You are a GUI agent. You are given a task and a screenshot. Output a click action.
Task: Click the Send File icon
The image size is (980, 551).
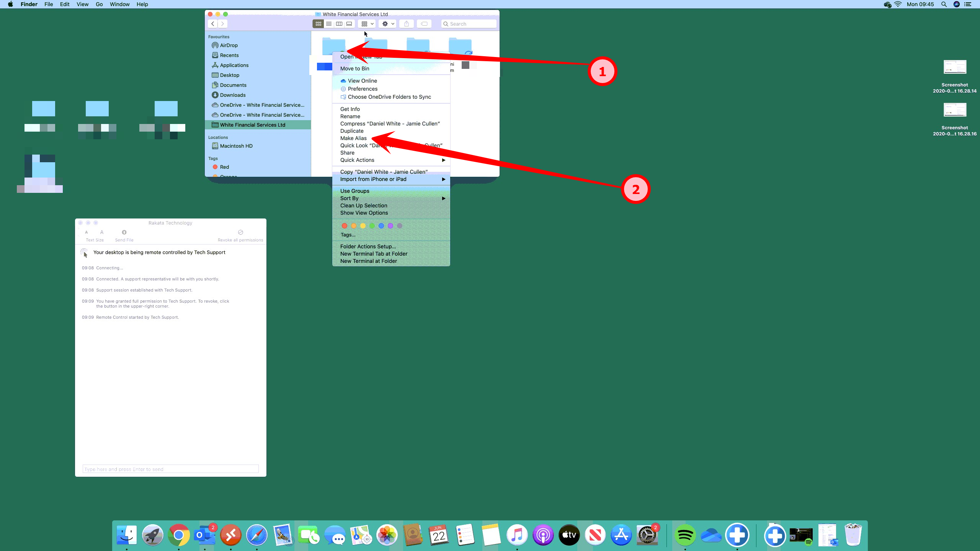pos(124,232)
